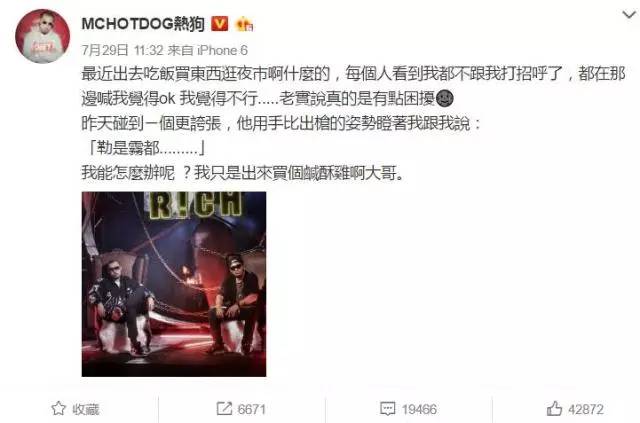This screenshot has height=423, width=640.
Task: Click the star favorite icon
Action: pyautogui.click(x=58, y=408)
